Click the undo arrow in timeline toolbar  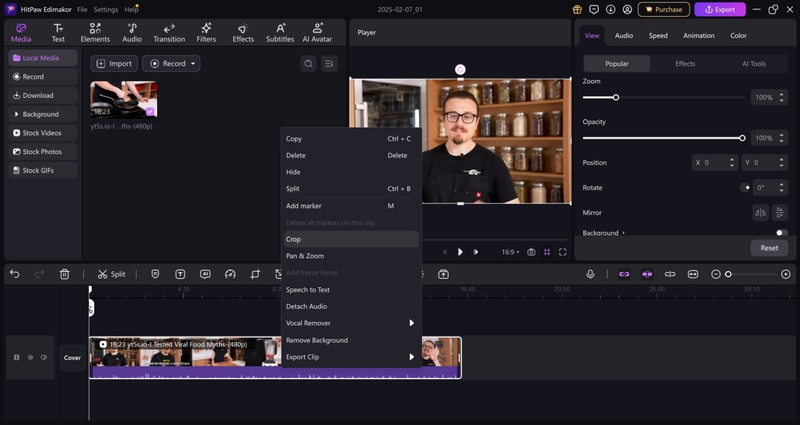[15, 274]
